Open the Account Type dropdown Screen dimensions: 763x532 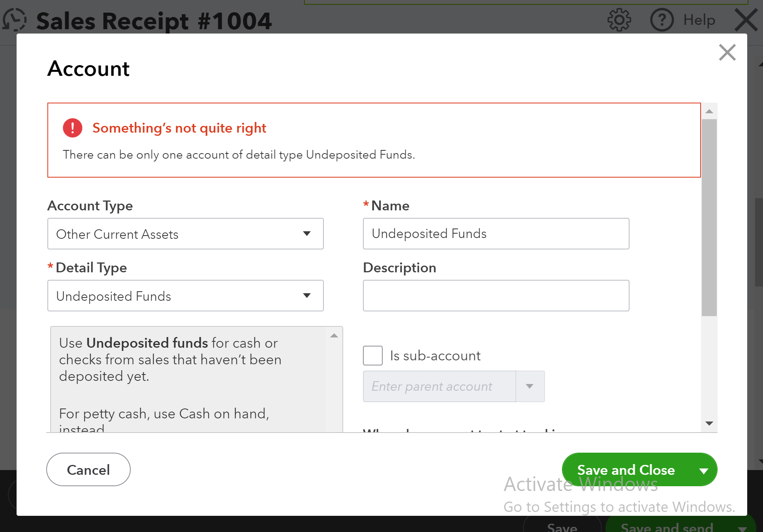tap(308, 234)
